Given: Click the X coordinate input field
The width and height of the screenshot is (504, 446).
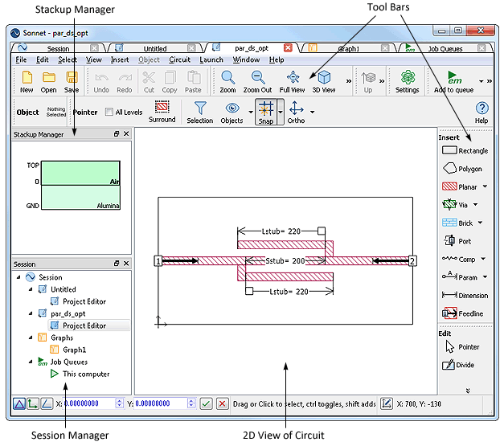Looking at the screenshot, I should [x=92, y=403].
